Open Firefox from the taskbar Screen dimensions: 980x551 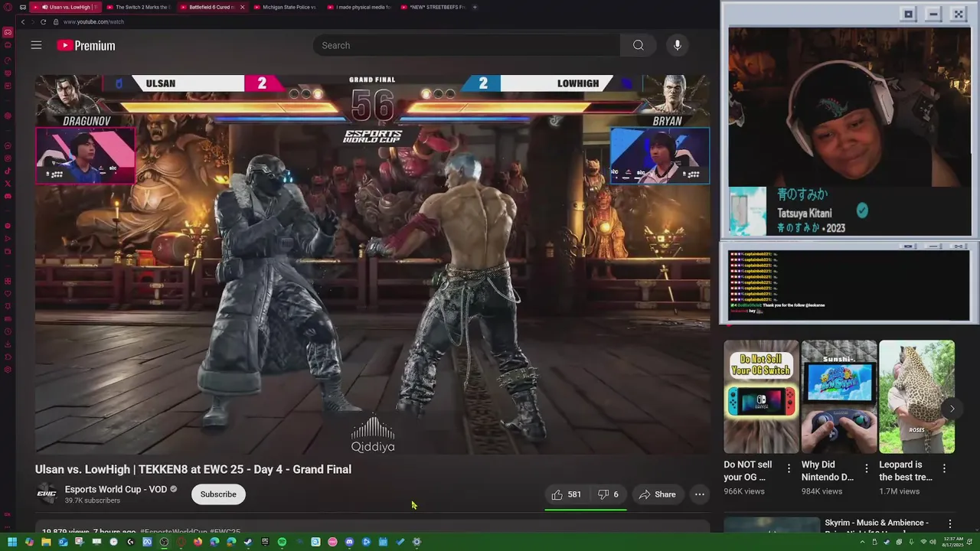(198, 542)
